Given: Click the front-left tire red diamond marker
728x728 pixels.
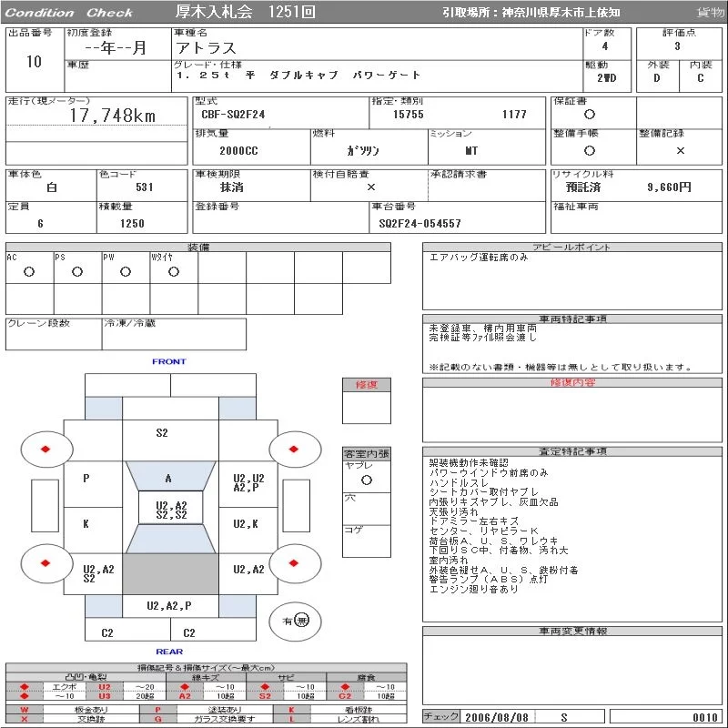Looking at the screenshot, I should (45, 449).
